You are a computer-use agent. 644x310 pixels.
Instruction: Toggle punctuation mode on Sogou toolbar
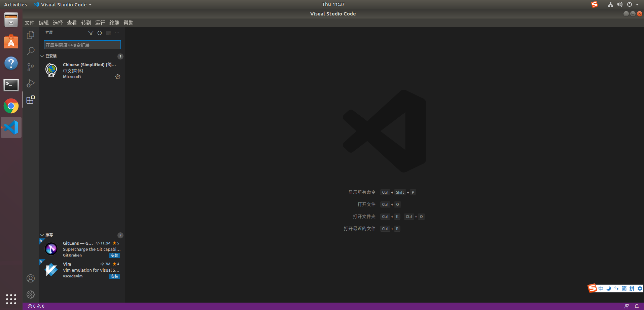click(x=616, y=288)
